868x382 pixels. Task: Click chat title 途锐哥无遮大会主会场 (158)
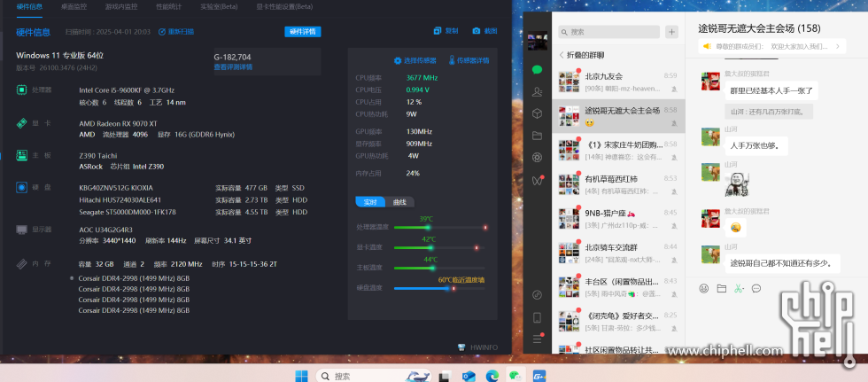pyautogui.click(x=759, y=28)
